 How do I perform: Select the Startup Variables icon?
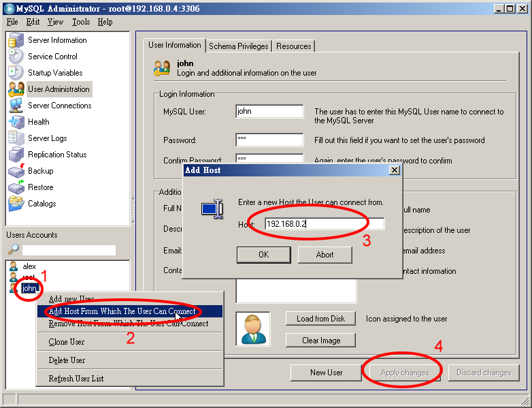pyautogui.click(x=16, y=73)
